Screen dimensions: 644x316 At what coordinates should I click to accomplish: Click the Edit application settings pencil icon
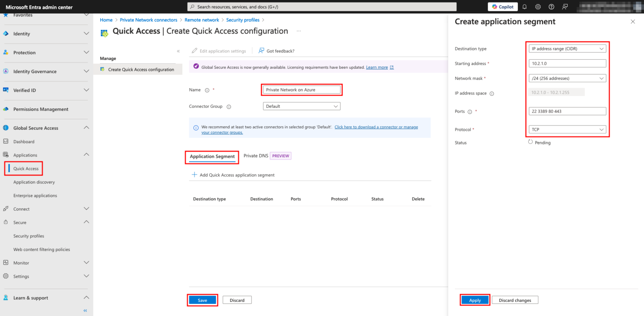(195, 50)
